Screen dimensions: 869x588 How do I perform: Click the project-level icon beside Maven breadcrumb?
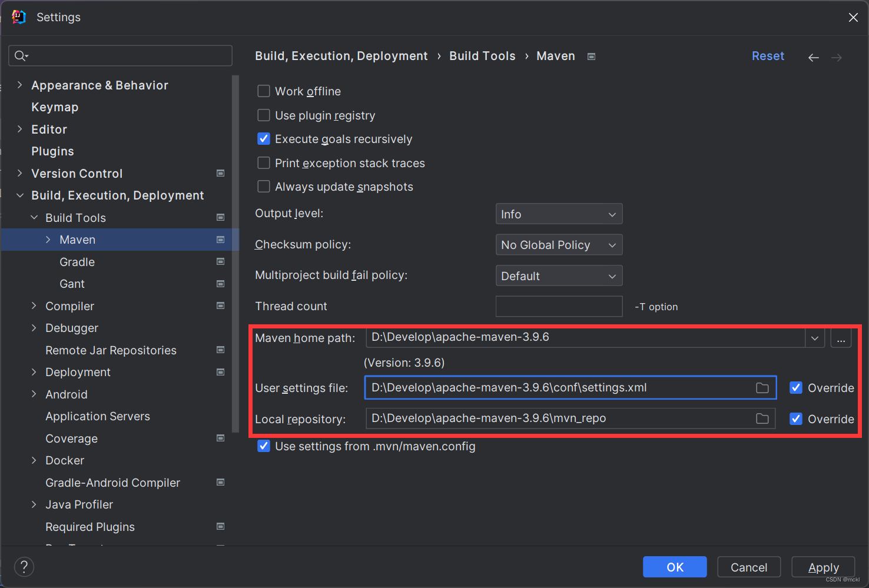point(592,57)
